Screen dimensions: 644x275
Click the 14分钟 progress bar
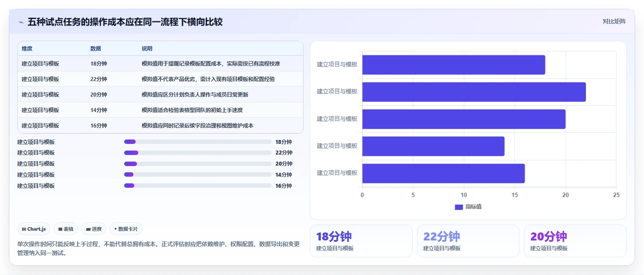coord(198,174)
